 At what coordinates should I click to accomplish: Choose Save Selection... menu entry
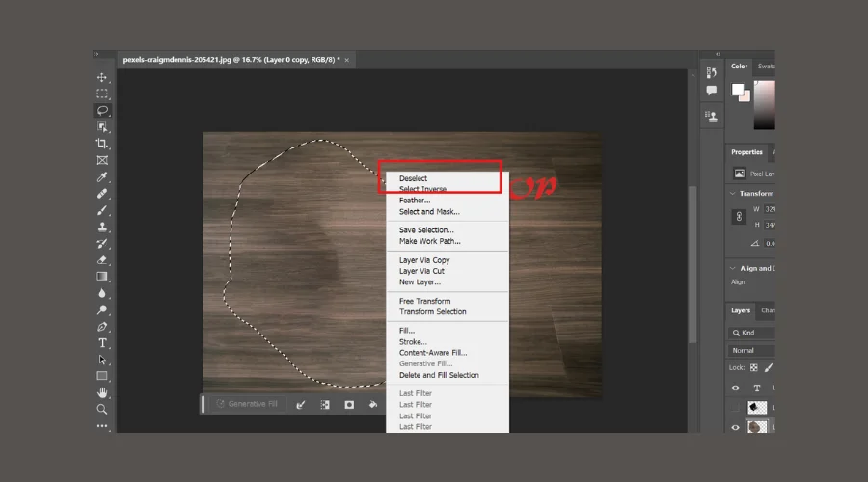(426, 230)
